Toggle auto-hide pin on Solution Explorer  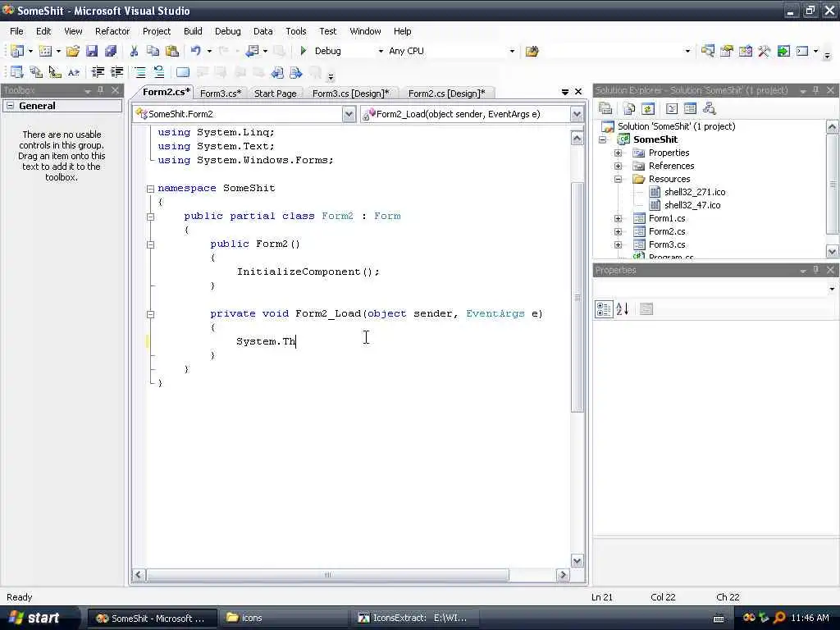point(816,90)
